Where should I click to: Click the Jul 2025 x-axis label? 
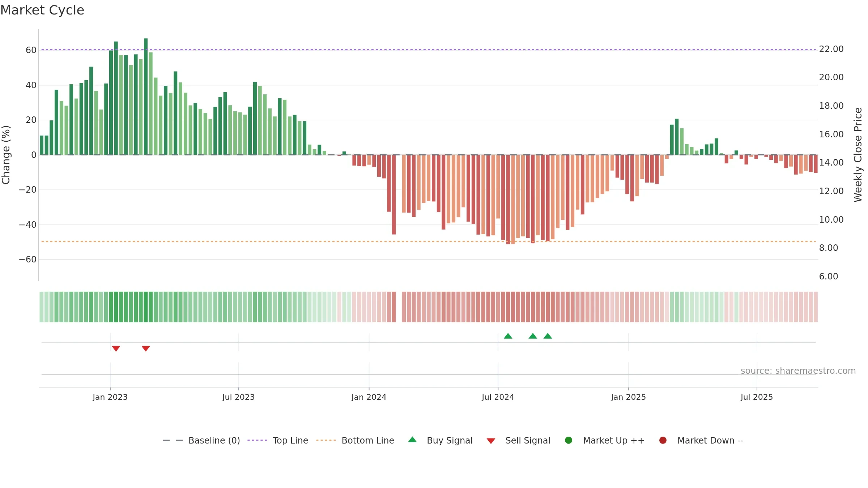(x=757, y=397)
